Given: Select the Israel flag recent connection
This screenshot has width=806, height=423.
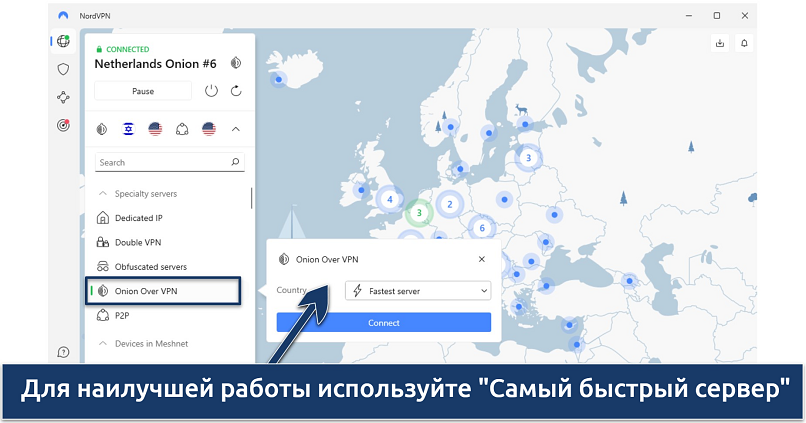Looking at the screenshot, I should pyautogui.click(x=128, y=128).
